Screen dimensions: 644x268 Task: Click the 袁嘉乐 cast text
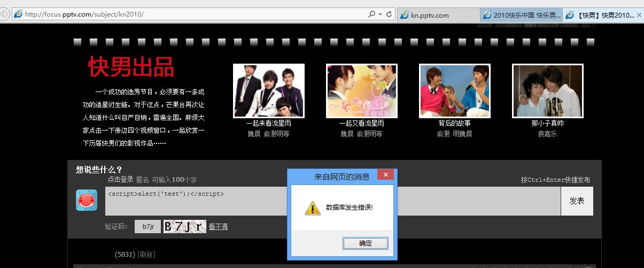(x=548, y=134)
